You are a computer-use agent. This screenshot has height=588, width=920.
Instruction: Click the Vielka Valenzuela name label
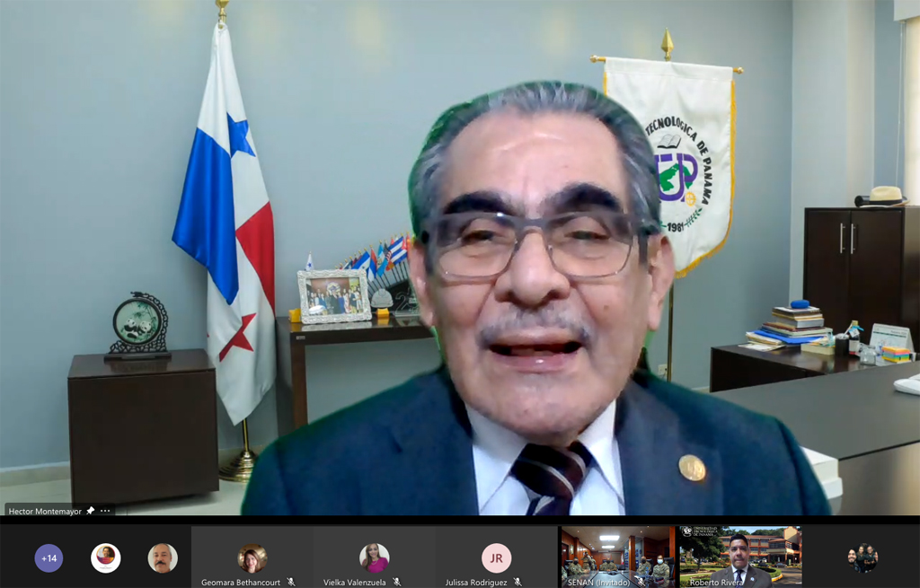point(355,582)
